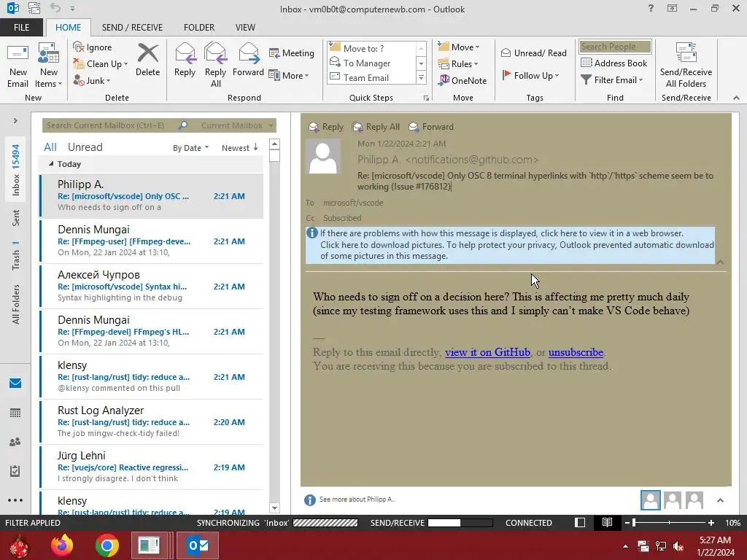Collapse the Today group
747x560 pixels.
[x=51, y=164]
